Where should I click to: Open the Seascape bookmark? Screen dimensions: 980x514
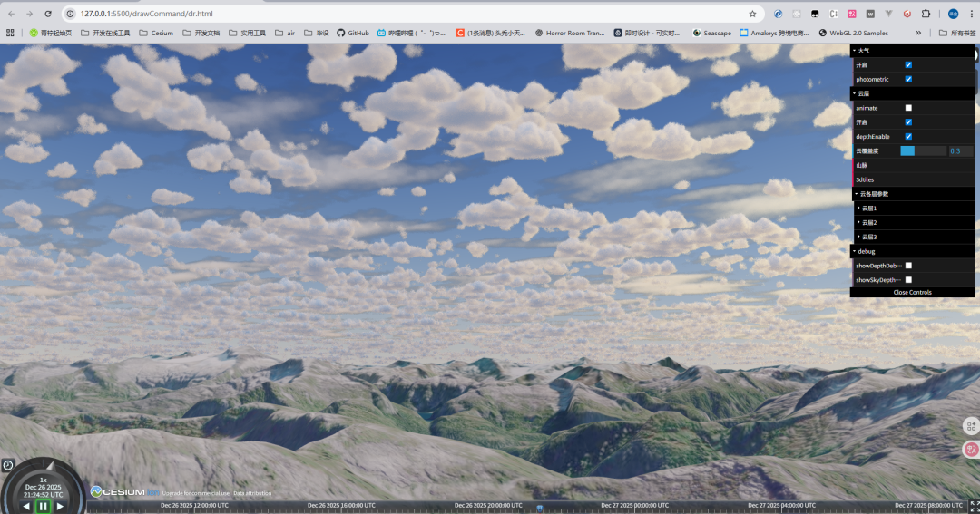712,33
